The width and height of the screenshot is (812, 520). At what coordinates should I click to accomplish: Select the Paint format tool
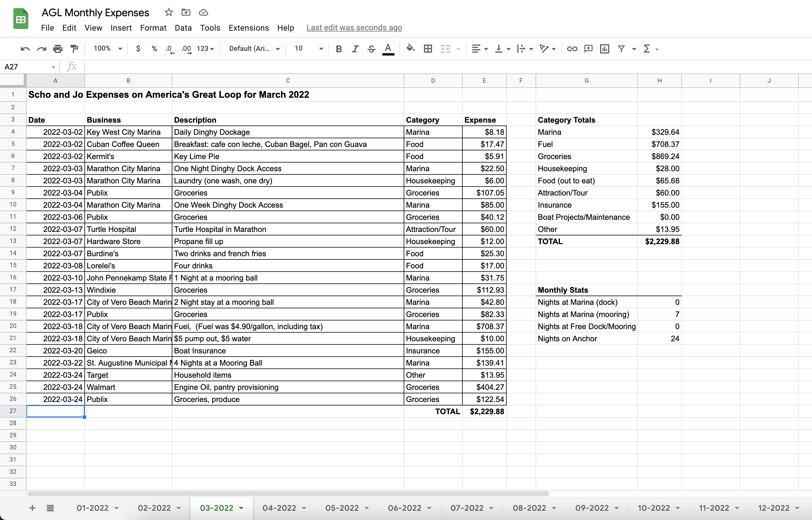[74, 49]
